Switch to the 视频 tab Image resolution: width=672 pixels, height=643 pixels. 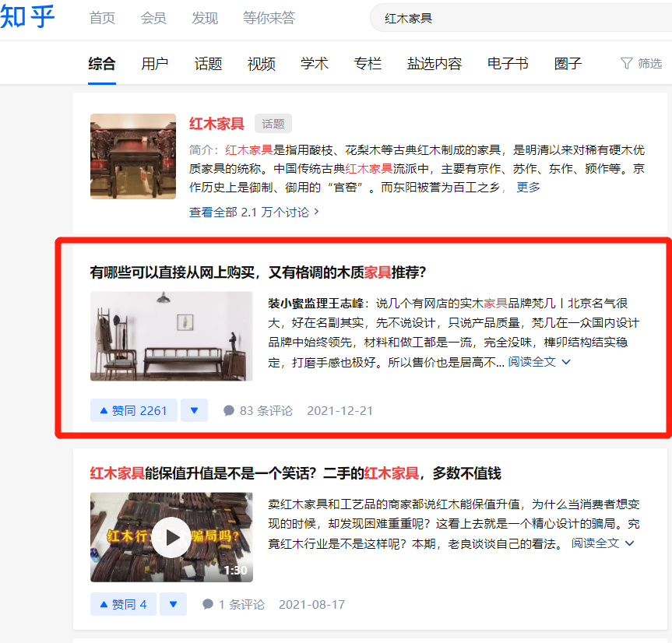[261, 64]
